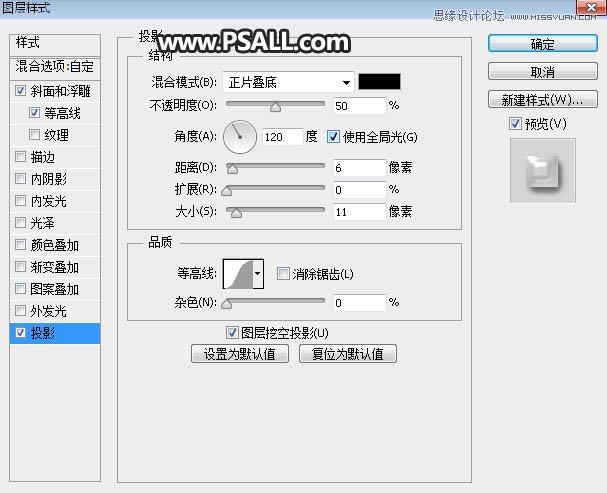Enable the 颜色叠加 checkbox
This screenshot has height=493, width=607.
click(20, 245)
